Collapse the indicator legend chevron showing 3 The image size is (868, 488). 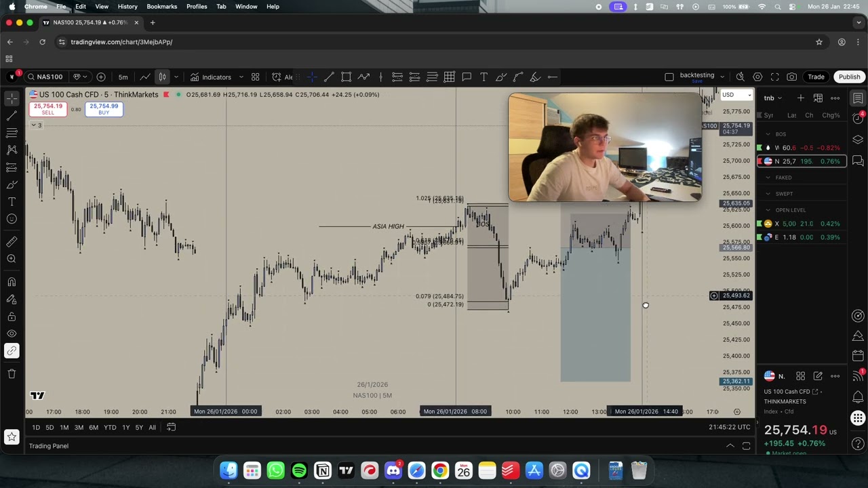(x=36, y=125)
